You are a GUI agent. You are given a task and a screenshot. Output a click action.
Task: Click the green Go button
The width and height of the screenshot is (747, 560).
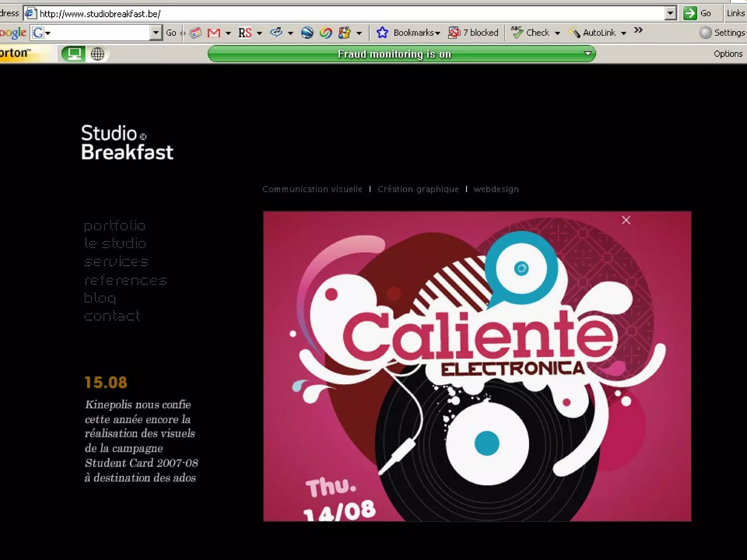pyautogui.click(x=690, y=13)
